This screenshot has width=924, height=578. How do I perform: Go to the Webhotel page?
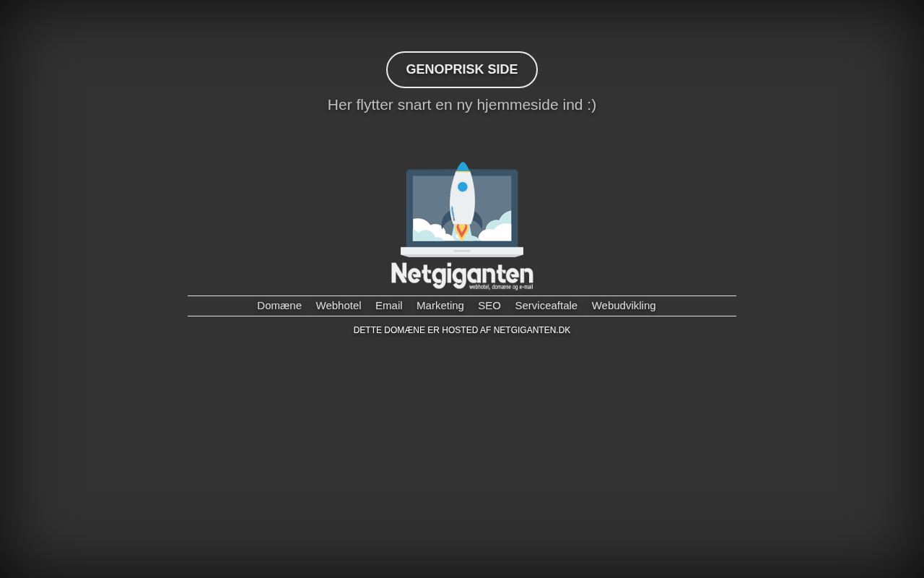click(339, 306)
